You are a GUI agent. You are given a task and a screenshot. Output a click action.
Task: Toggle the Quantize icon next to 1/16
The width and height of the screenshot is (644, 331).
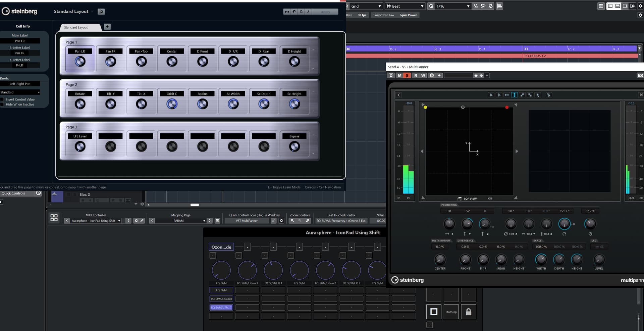click(x=431, y=6)
